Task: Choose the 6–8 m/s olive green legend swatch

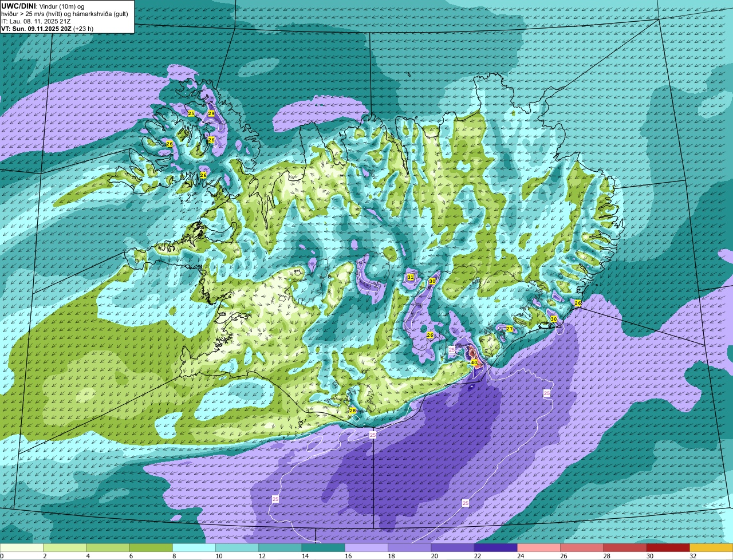Action: (x=151, y=548)
